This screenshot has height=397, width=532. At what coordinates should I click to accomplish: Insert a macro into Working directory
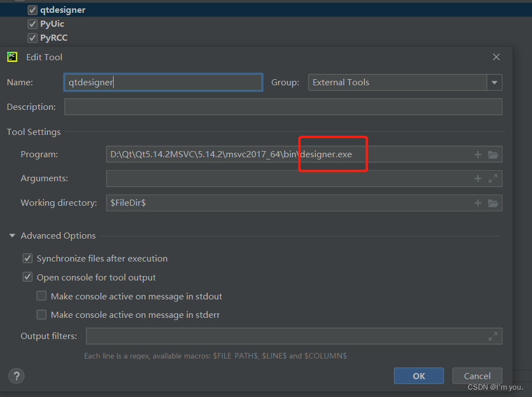tap(477, 203)
